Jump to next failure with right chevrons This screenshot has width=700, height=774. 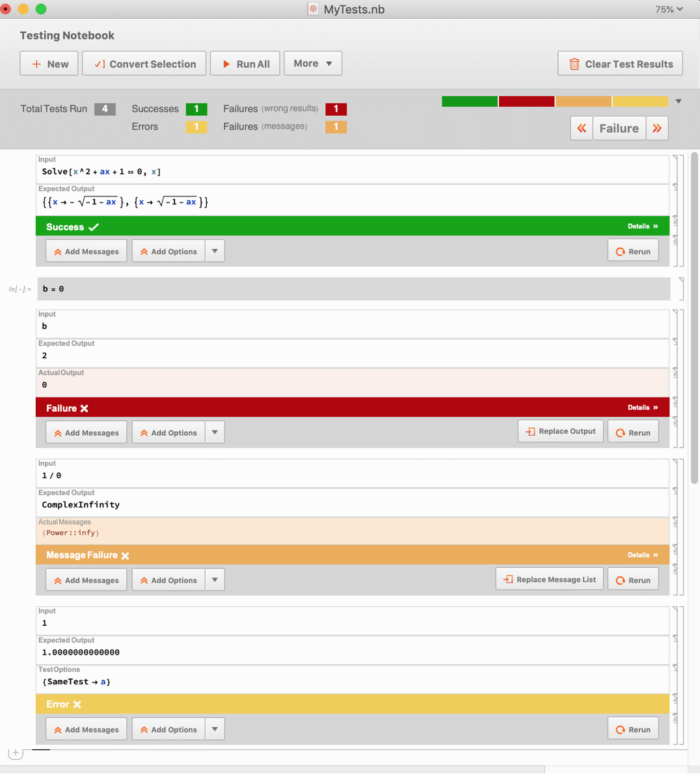(x=657, y=128)
